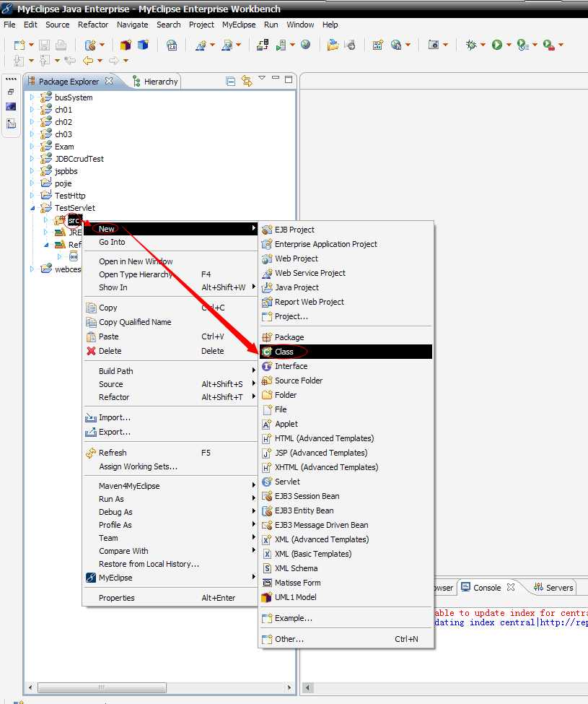Open the Debug button dropdown arrow
The image size is (588, 704).
tap(483, 45)
